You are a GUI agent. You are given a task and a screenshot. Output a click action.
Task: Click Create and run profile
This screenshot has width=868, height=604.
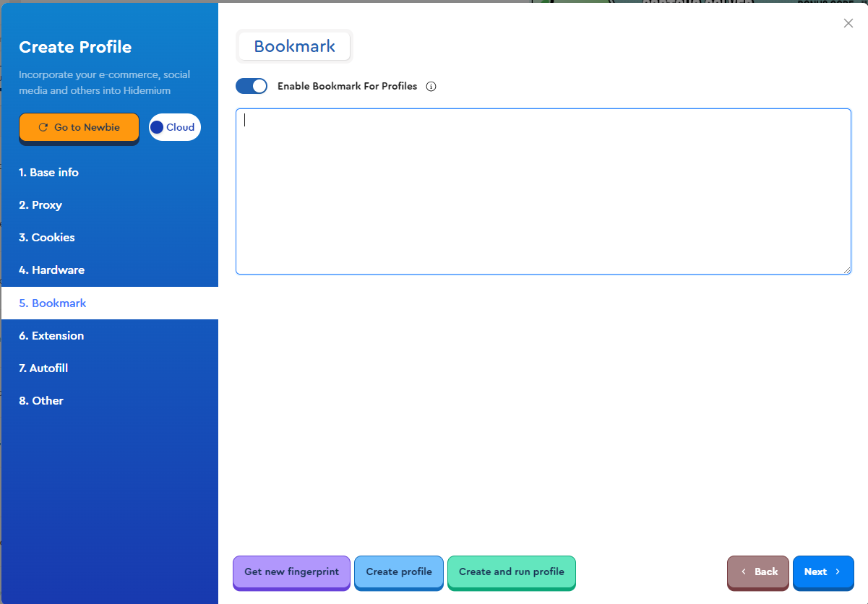coord(511,571)
